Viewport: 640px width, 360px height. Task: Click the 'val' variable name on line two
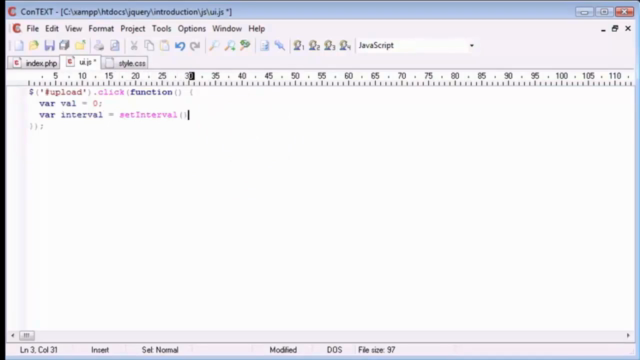68,103
